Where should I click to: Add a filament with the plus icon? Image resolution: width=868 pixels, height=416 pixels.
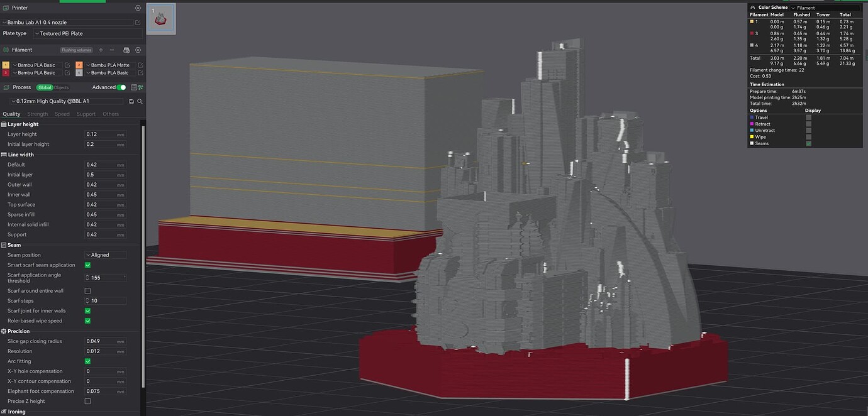[x=101, y=50]
